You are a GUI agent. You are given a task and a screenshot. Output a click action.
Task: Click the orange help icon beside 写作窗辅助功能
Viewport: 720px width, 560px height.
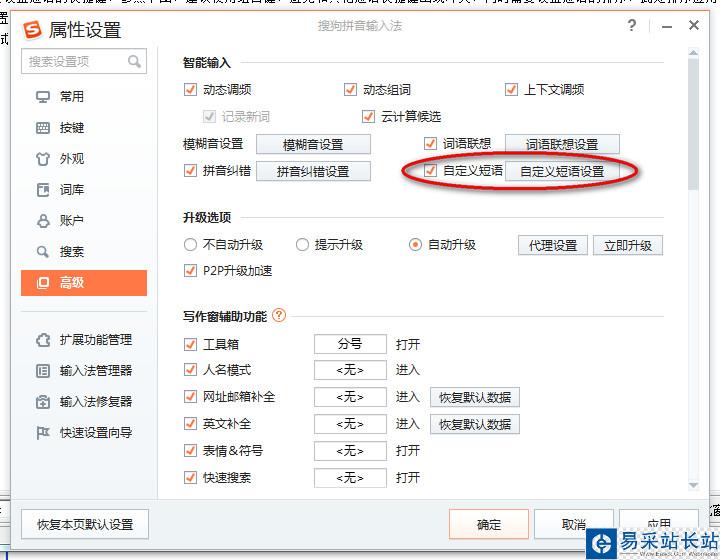tap(279, 315)
